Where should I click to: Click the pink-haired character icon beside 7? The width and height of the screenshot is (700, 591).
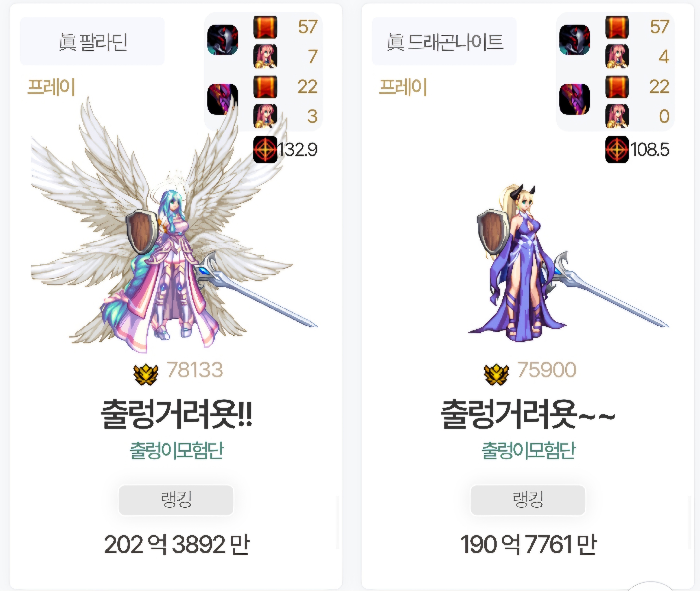[x=265, y=57]
